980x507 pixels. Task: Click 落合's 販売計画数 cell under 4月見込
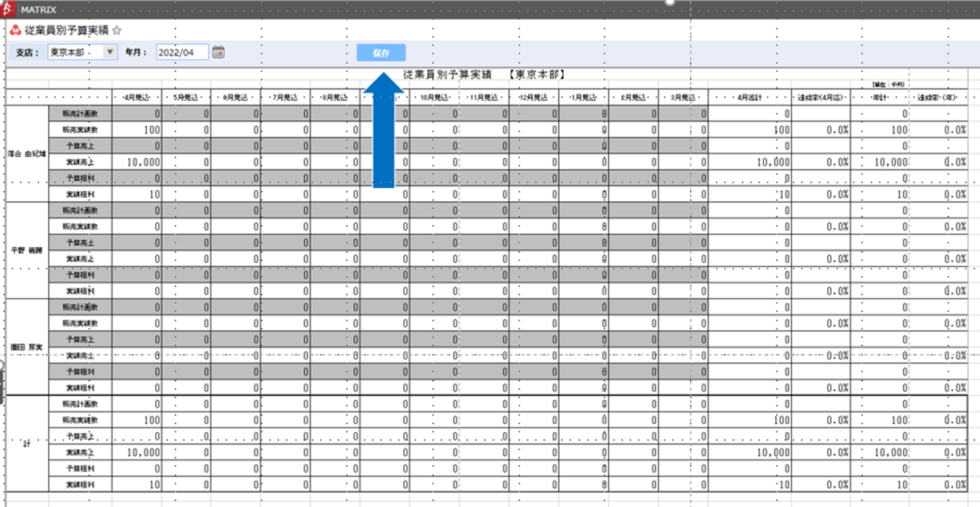(x=136, y=114)
